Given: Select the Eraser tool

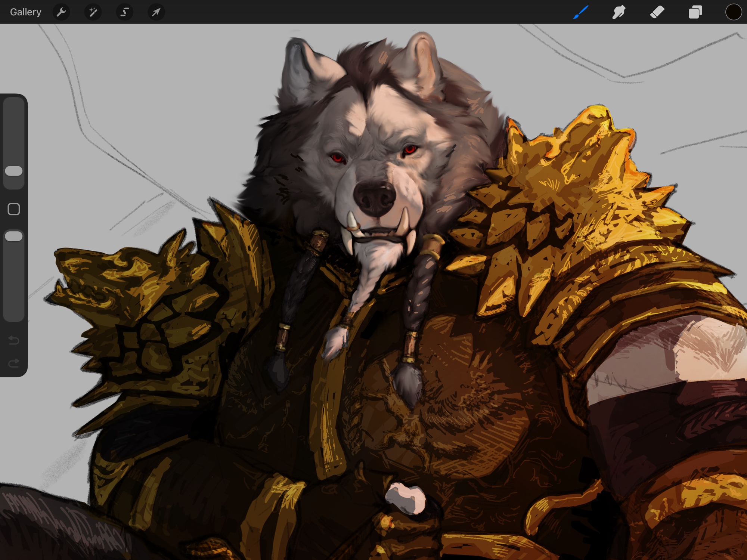Looking at the screenshot, I should pyautogui.click(x=657, y=12).
